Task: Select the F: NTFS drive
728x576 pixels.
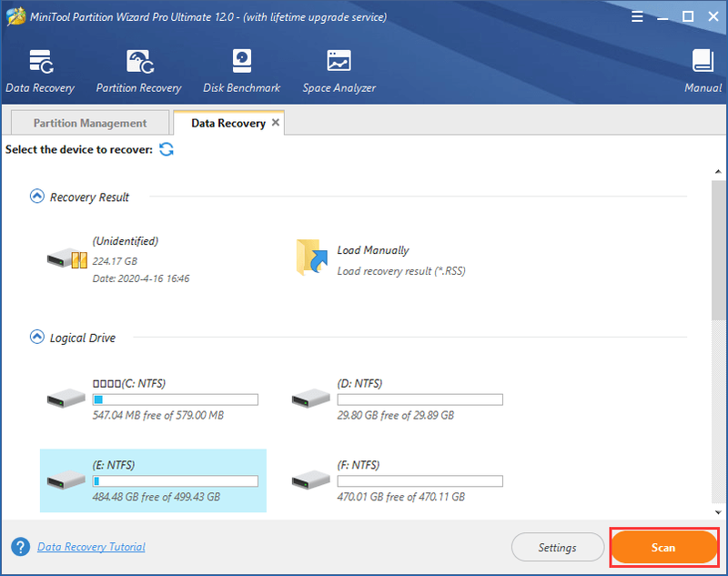Action: point(398,480)
